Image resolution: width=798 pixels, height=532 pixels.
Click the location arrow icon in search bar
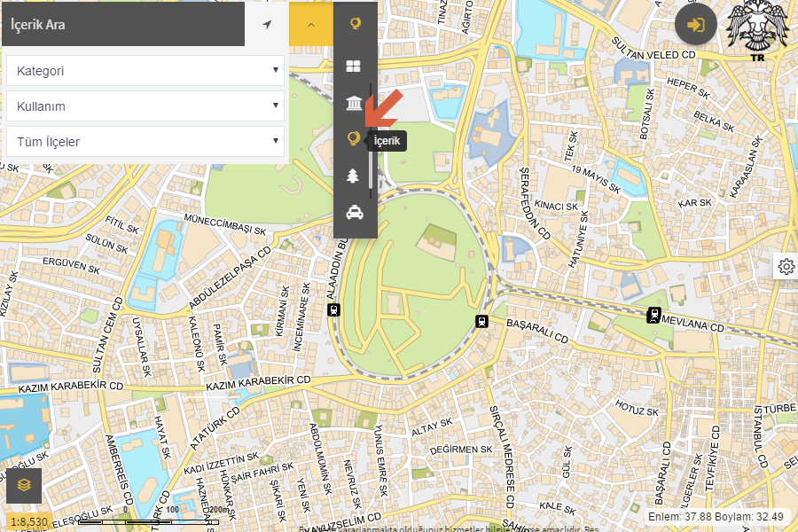coord(267,25)
